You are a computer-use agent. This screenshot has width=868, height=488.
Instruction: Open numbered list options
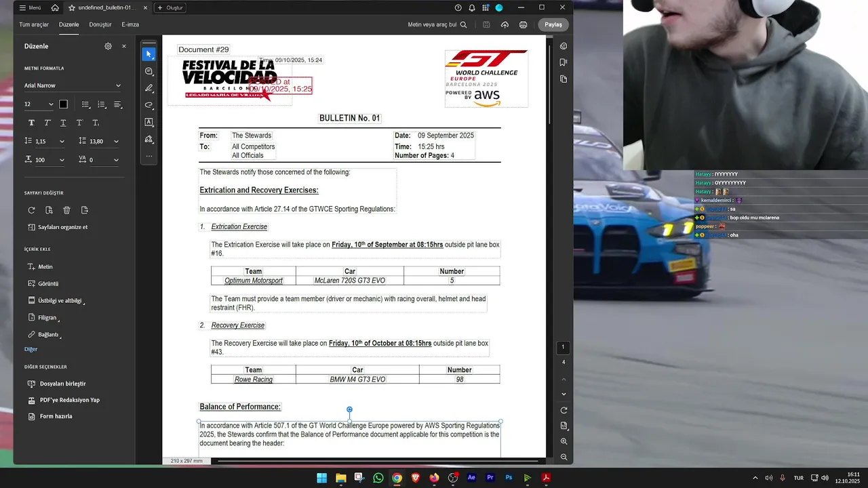pyautogui.click(x=102, y=104)
